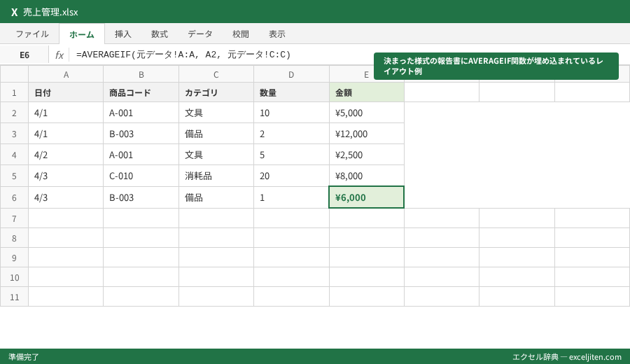The image size is (630, 364).
Task: Switch to the ホーム tab
Action: pyautogui.click(x=82, y=34)
